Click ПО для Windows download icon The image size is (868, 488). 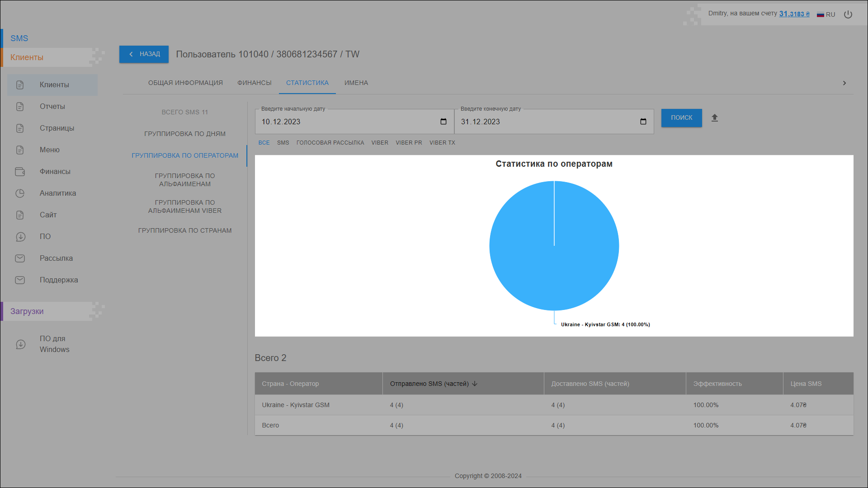pyautogui.click(x=21, y=344)
